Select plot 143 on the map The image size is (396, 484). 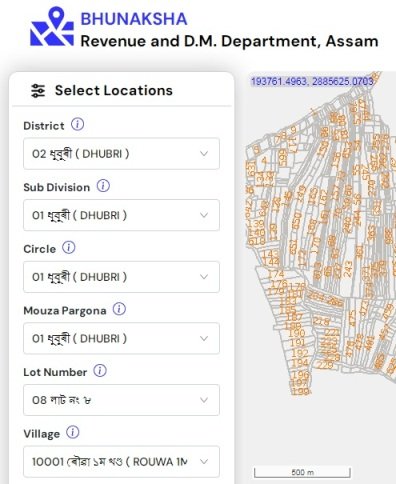point(271,254)
